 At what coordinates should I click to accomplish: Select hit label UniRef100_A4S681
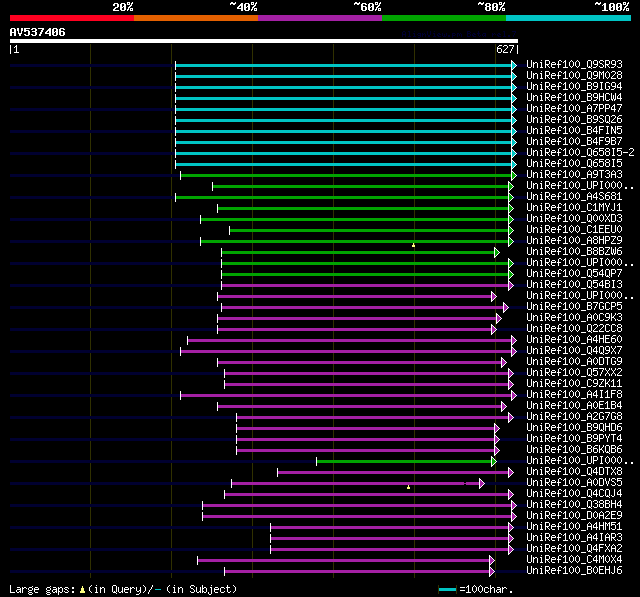[x=574, y=197]
